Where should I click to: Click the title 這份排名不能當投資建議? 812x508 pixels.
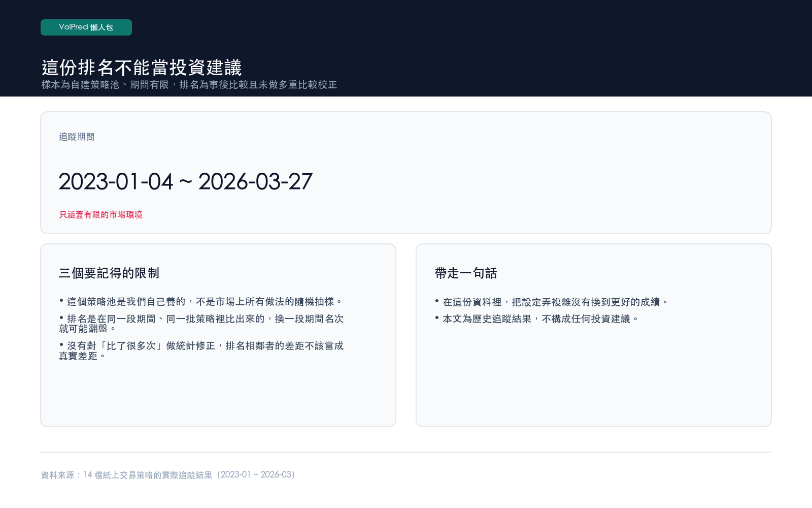pyautogui.click(x=142, y=68)
